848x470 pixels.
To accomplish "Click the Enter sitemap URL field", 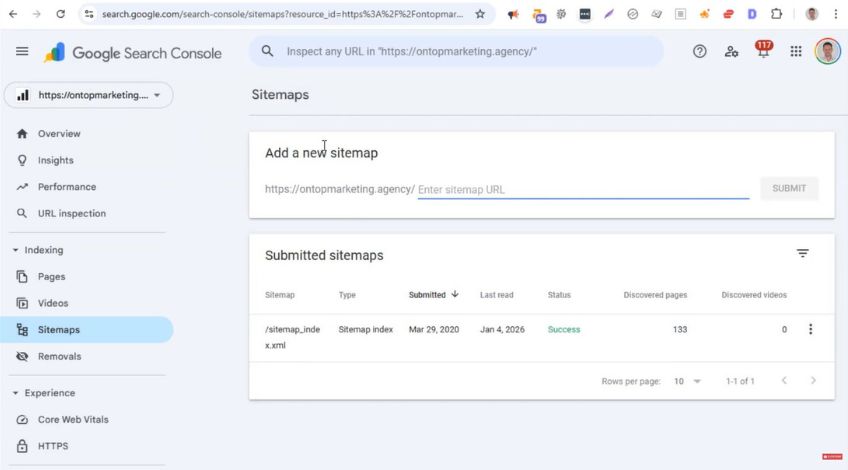I will pyautogui.click(x=584, y=189).
